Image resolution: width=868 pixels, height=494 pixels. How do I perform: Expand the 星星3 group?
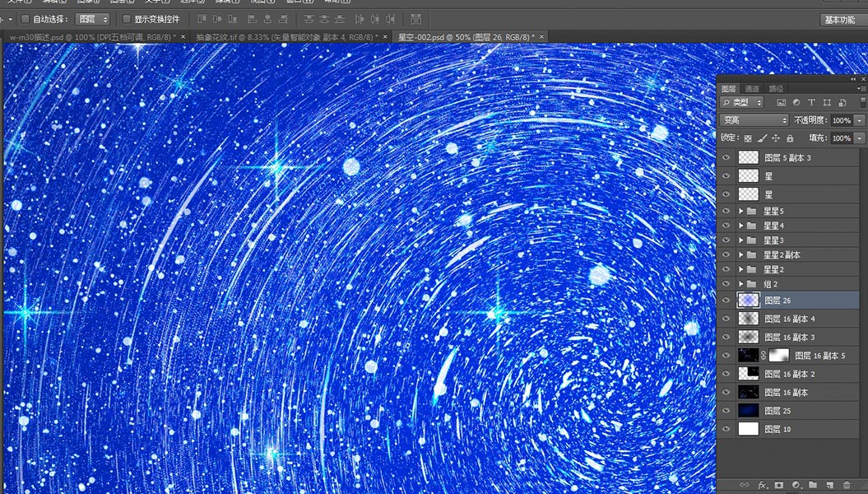tap(741, 240)
